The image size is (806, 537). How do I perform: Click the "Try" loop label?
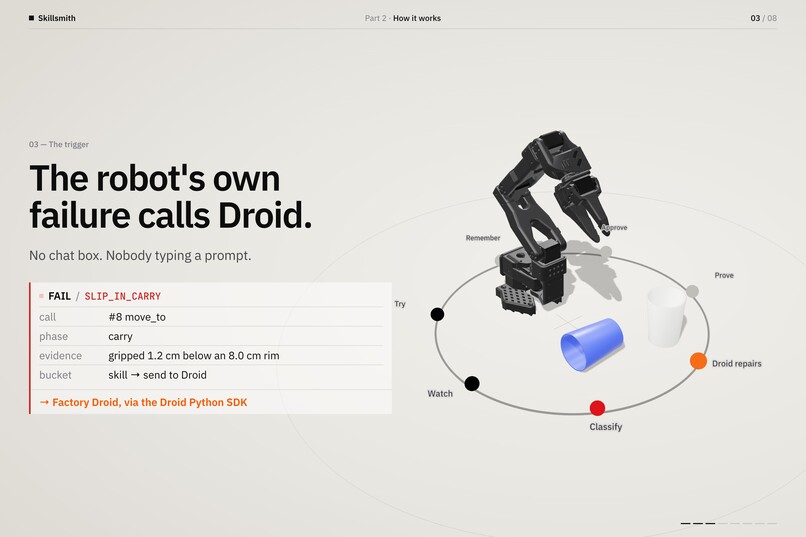(x=400, y=304)
